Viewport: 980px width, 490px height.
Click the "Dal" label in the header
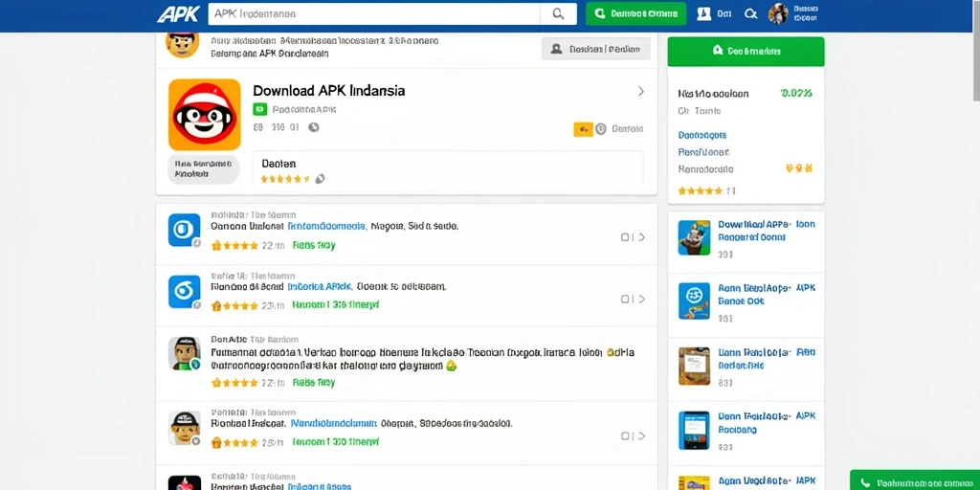tap(724, 13)
